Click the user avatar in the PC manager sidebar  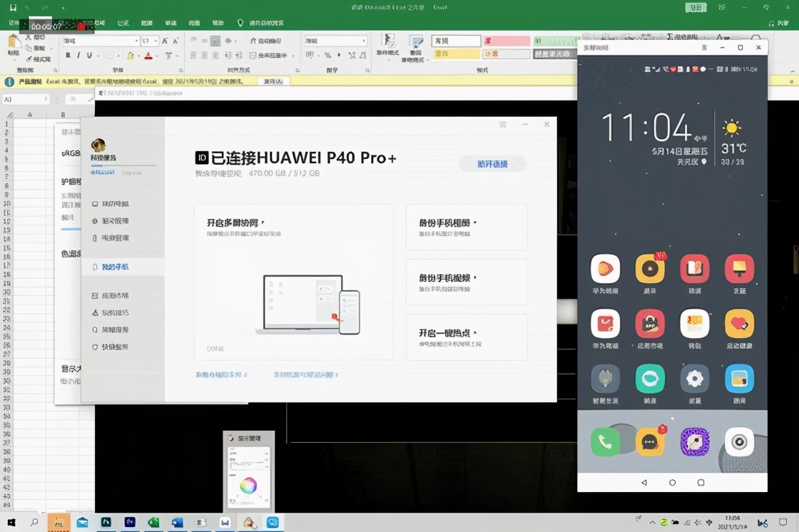click(x=98, y=145)
